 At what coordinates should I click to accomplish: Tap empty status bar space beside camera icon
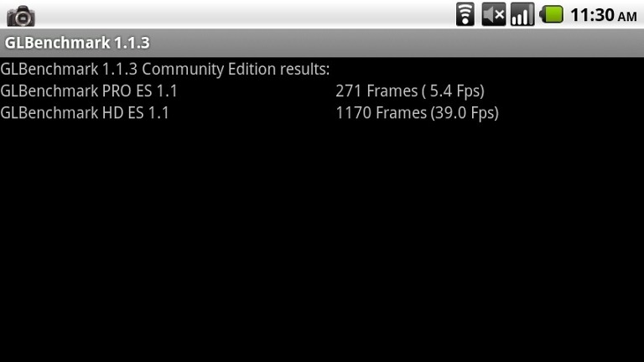pos(242,14)
